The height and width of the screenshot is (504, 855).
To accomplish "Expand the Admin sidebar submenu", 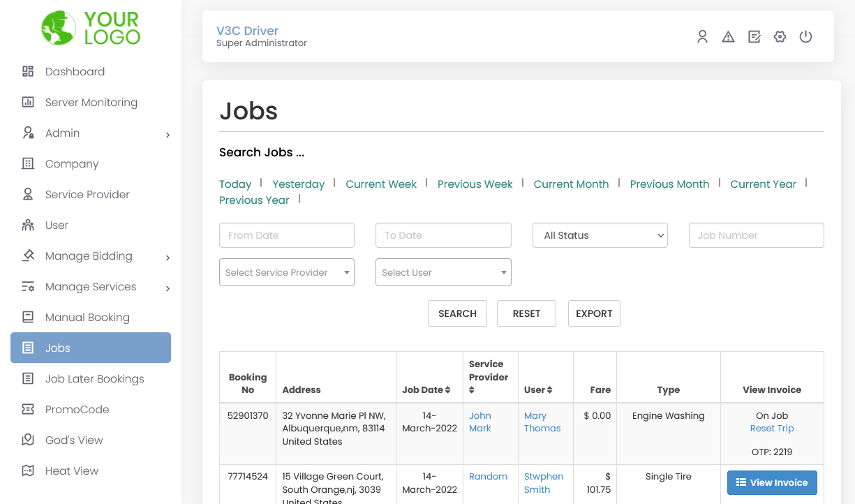I will click(168, 133).
